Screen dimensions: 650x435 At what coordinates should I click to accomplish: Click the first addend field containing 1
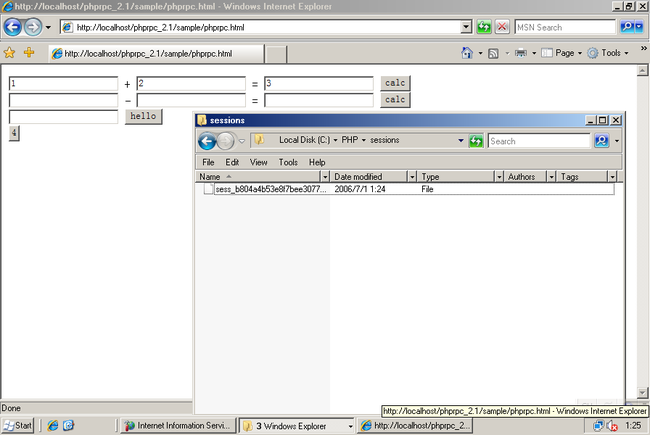point(63,83)
